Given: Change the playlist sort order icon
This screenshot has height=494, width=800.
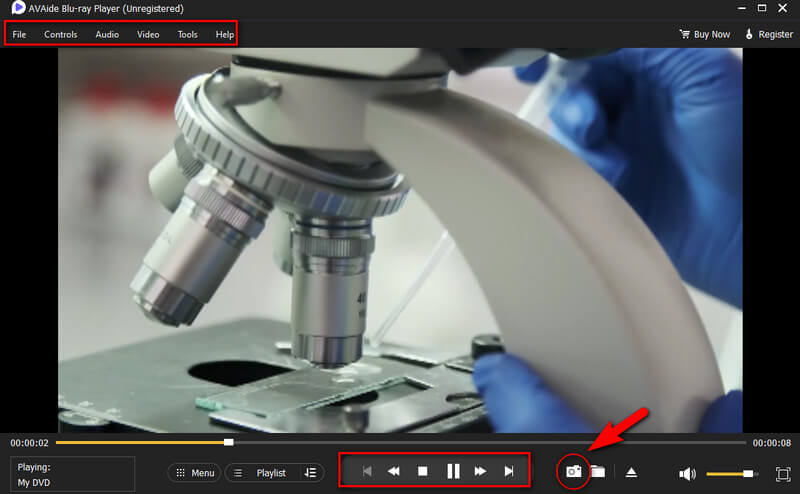Looking at the screenshot, I should click(x=310, y=473).
